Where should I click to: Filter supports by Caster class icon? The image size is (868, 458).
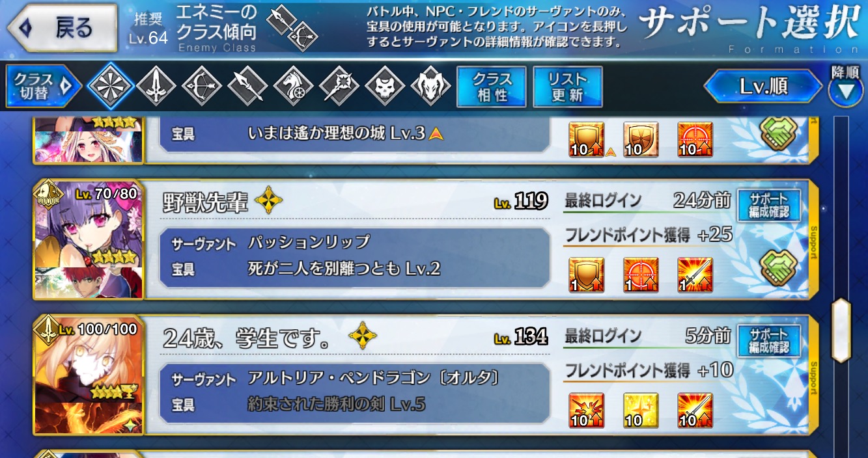pos(339,86)
